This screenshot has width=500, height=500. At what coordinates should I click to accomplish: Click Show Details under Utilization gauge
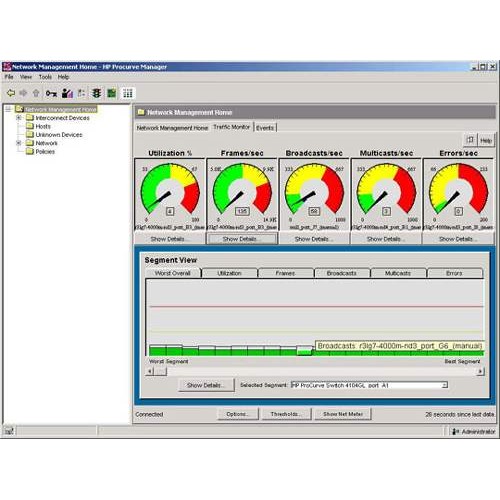169,239
